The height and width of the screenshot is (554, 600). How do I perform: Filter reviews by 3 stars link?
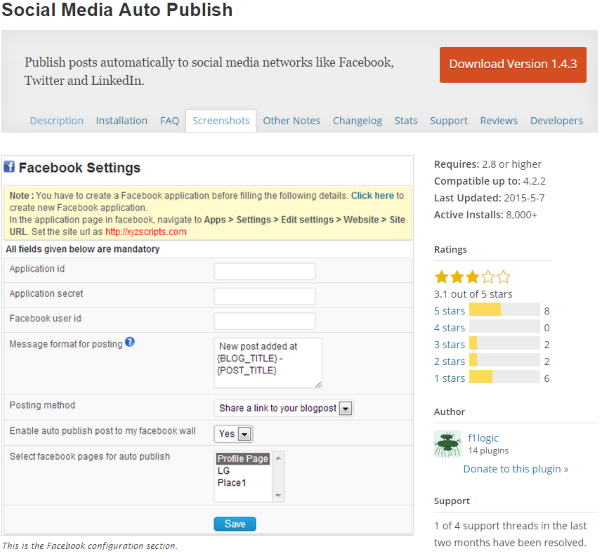pyautogui.click(x=449, y=344)
